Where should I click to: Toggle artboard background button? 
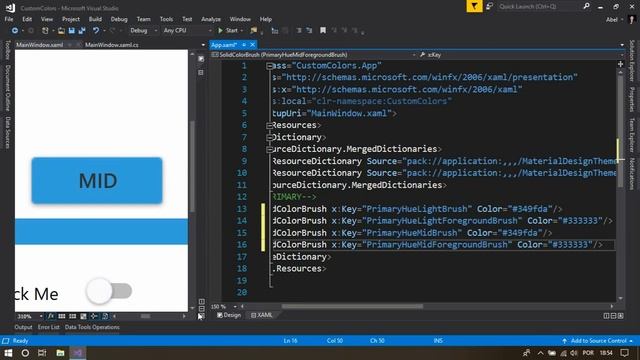click(83, 316)
